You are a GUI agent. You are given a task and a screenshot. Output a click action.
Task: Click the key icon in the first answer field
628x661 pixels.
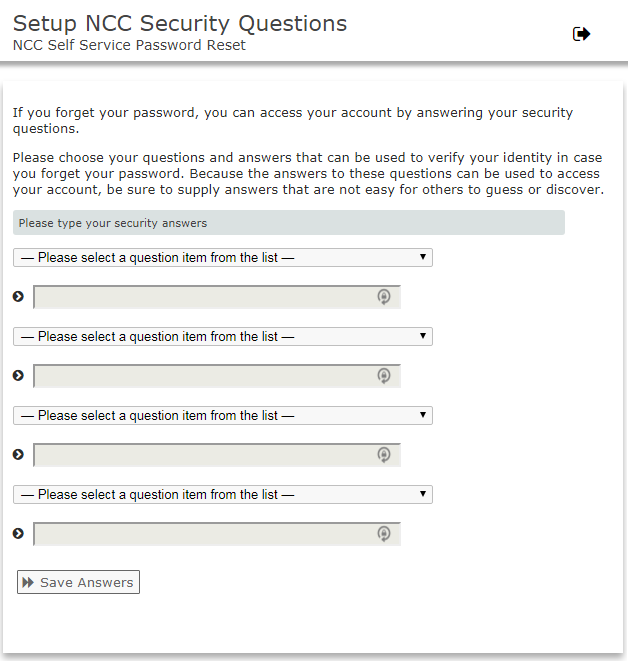[x=383, y=297]
